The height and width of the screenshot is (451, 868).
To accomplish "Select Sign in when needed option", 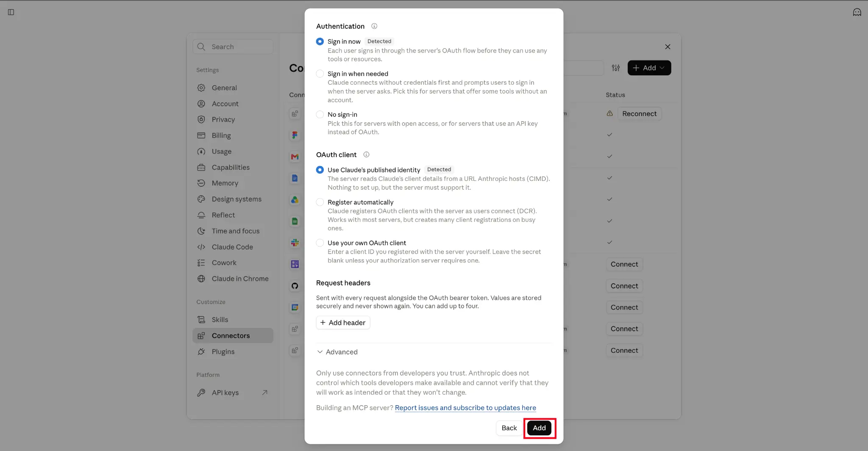I will pyautogui.click(x=320, y=74).
